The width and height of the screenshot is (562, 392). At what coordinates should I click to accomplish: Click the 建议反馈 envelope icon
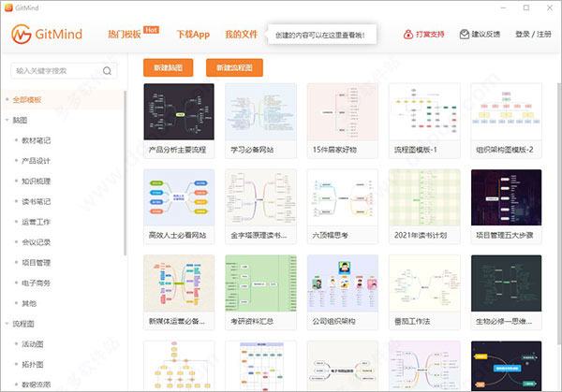465,35
